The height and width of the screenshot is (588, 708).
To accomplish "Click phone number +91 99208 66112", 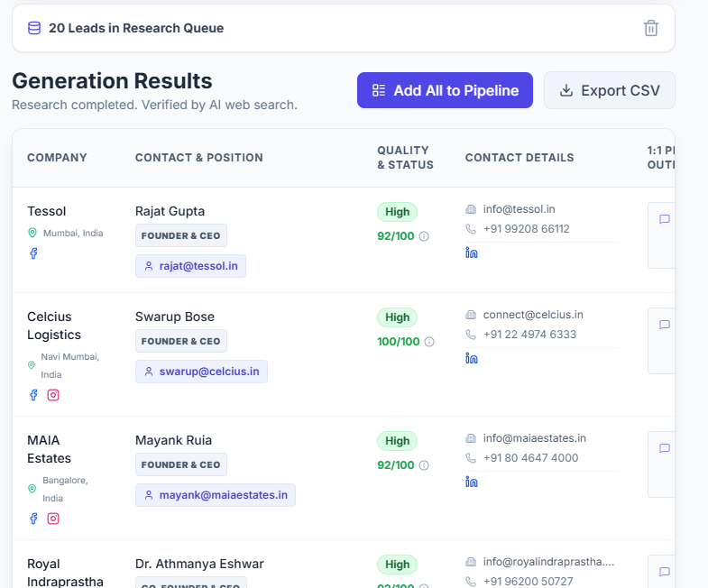I will pyautogui.click(x=526, y=229).
